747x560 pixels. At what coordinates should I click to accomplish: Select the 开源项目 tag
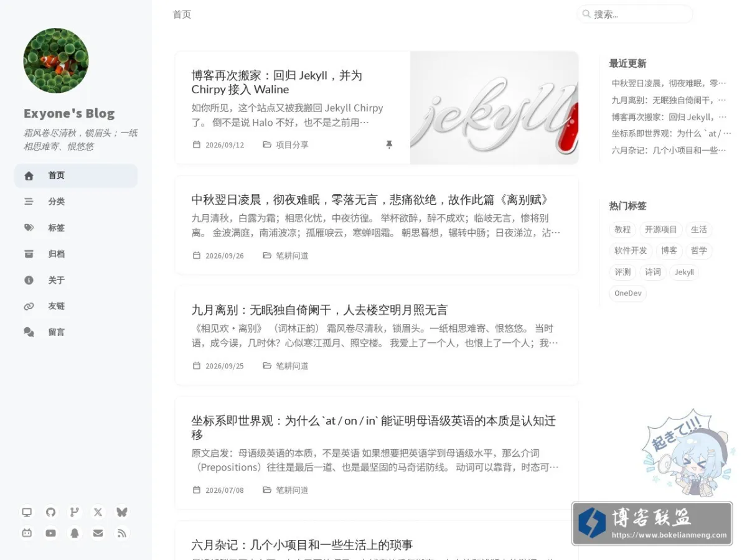[x=661, y=230]
